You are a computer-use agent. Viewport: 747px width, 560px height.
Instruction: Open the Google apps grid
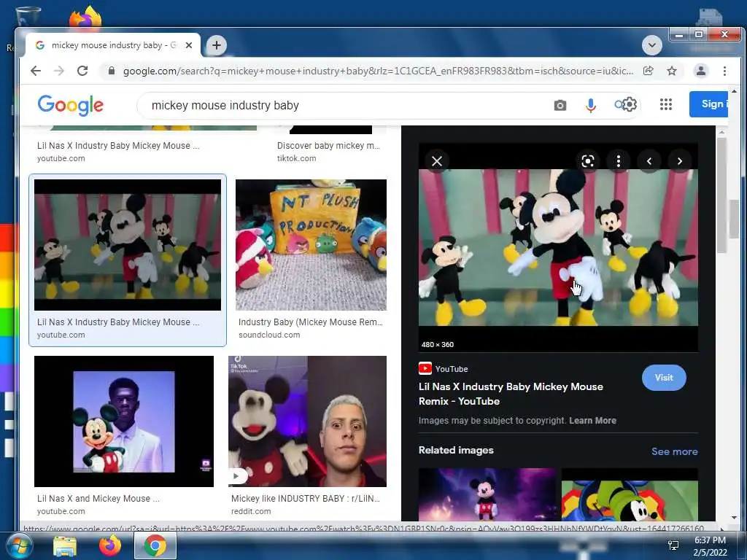(x=665, y=104)
